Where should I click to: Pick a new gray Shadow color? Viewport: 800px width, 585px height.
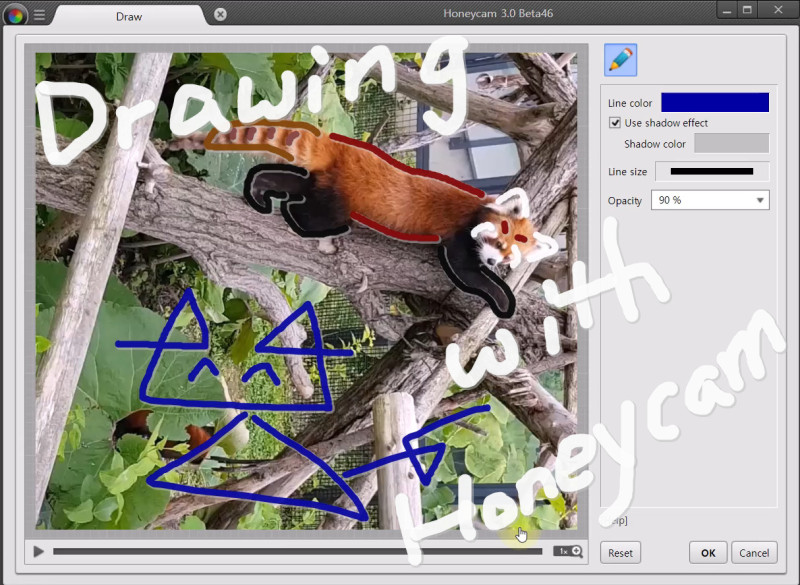(731, 144)
